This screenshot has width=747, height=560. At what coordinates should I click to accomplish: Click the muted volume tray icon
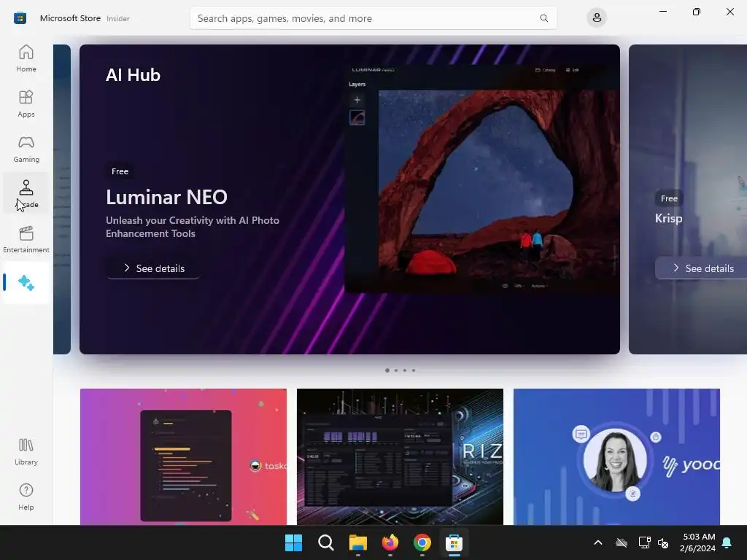[x=662, y=542]
